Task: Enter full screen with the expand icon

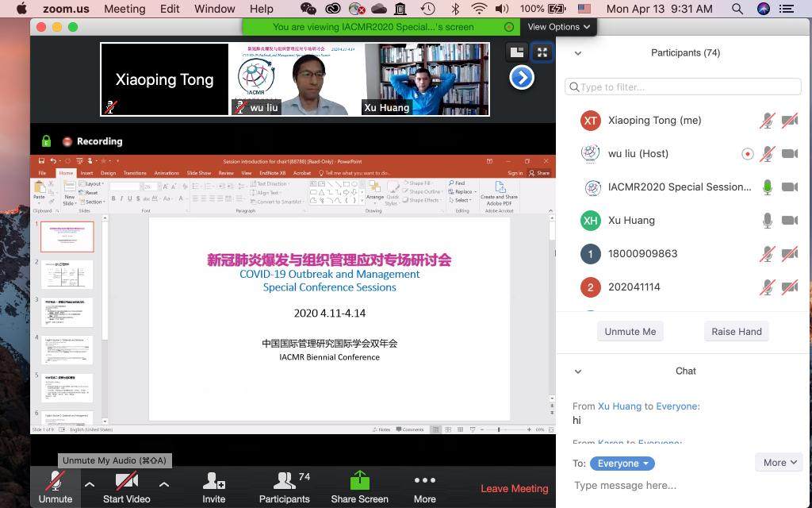Action: pyautogui.click(x=542, y=52)
